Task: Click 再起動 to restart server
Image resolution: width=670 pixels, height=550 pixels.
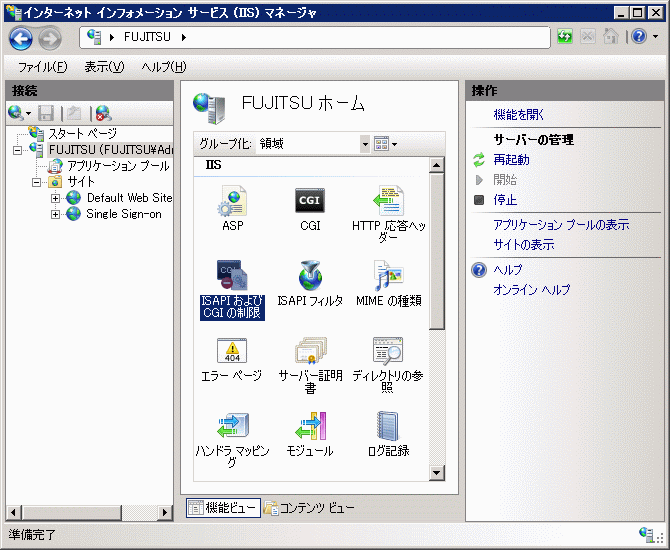Action: [511, 160]
